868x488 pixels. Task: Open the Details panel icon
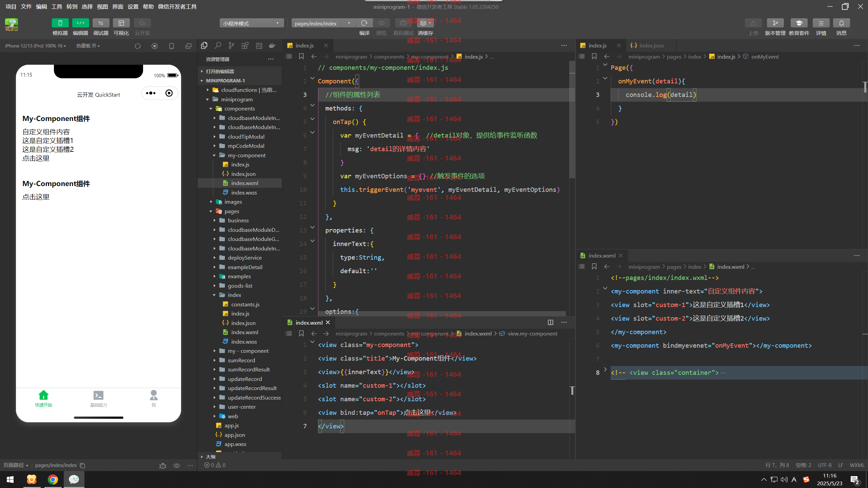click(821, 23)
